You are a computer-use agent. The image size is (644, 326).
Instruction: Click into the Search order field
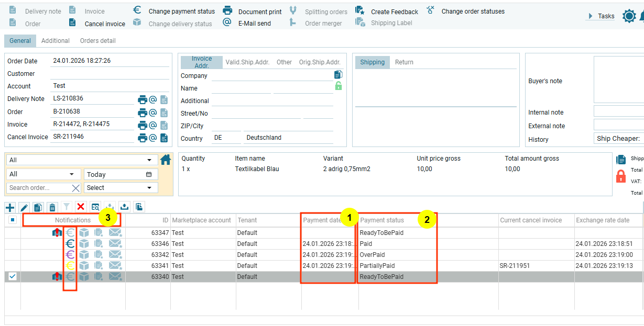(38, 188)
